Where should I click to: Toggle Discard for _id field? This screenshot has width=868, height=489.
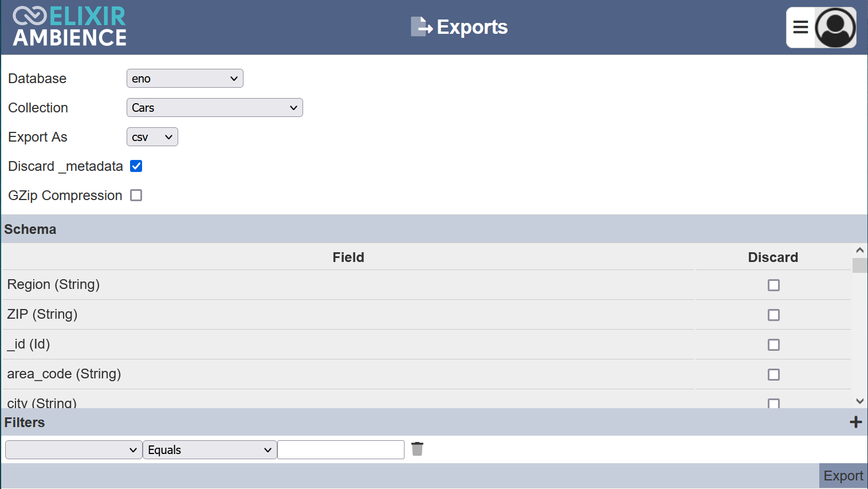(x=773, y=345)
